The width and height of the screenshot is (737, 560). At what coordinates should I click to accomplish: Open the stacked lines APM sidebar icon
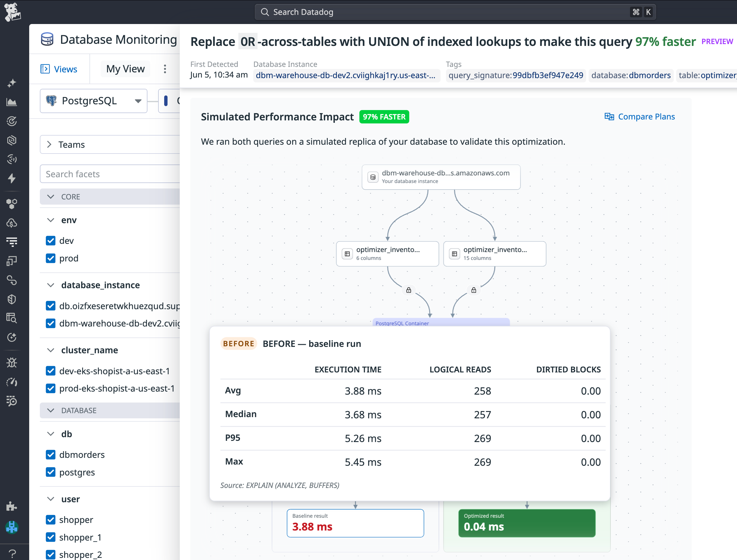(12, 242)
